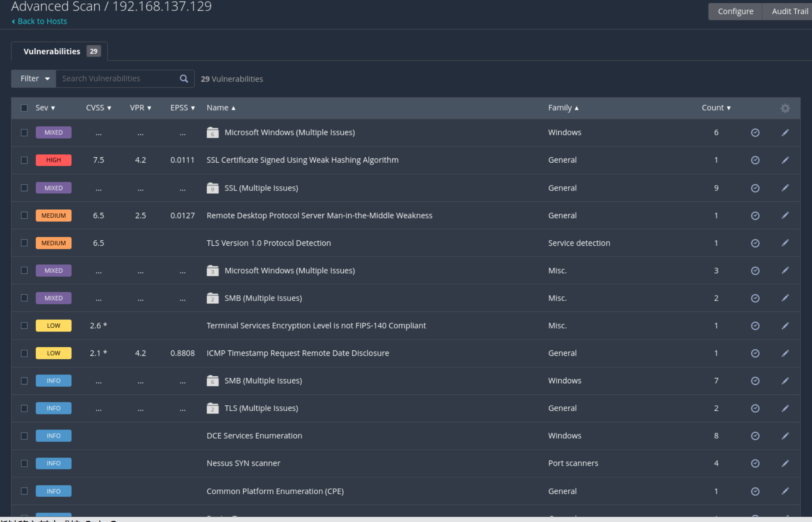Click check circle icon for Remote Desktop Protocol row
The height and width of the screenshot is (522, 812).
(x=755, y=216)
